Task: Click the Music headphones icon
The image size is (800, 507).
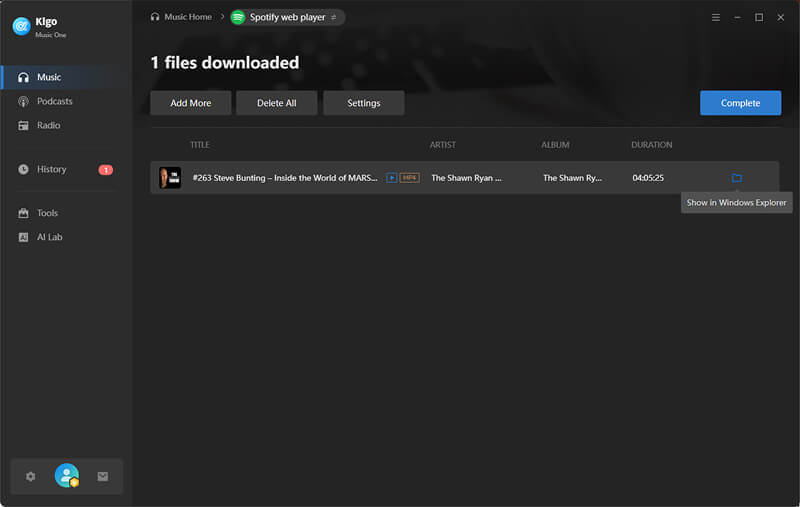Action: point(23,77)
